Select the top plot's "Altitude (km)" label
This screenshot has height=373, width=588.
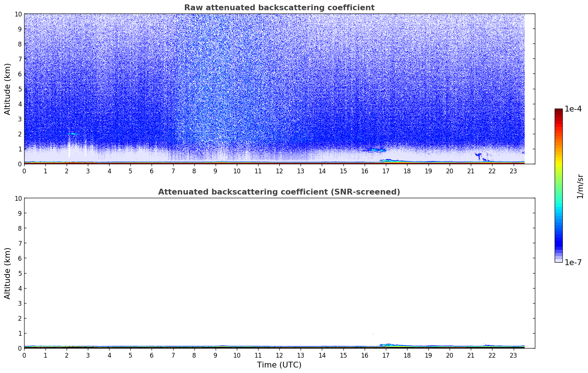click(x=8, y=89)
